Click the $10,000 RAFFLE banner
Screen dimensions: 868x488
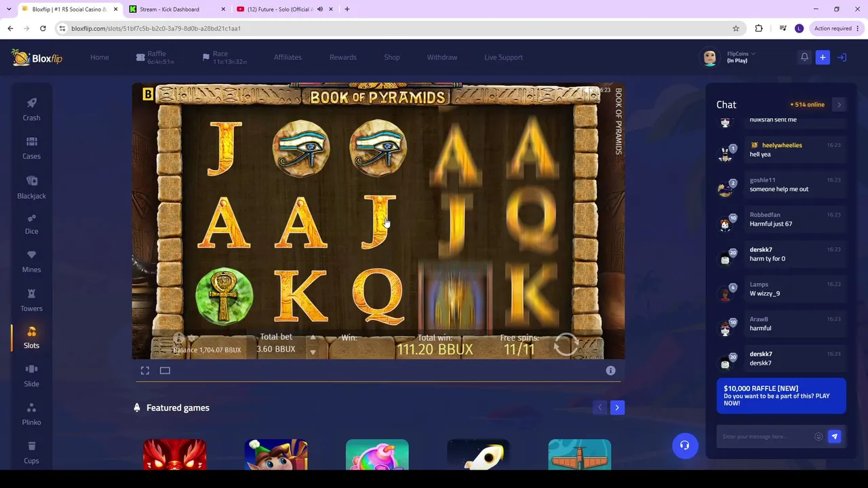[x=781, y=396]
